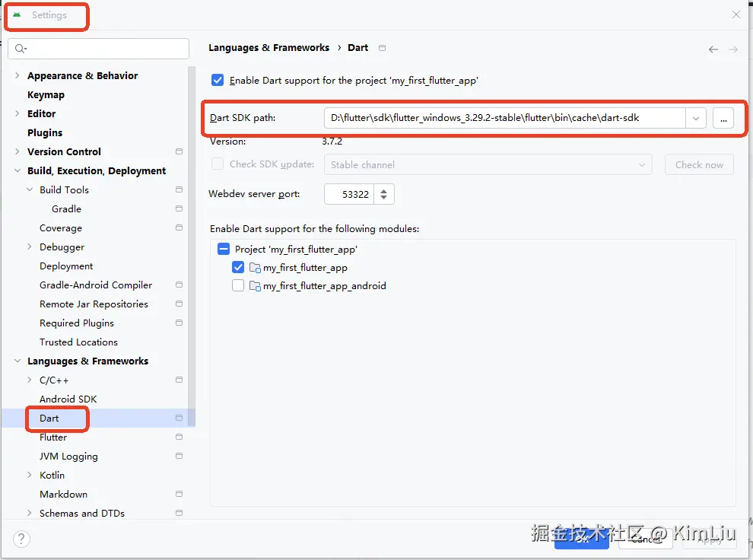Open help with the question mark button
Screen dimensions: 753x560
point(21,539)
